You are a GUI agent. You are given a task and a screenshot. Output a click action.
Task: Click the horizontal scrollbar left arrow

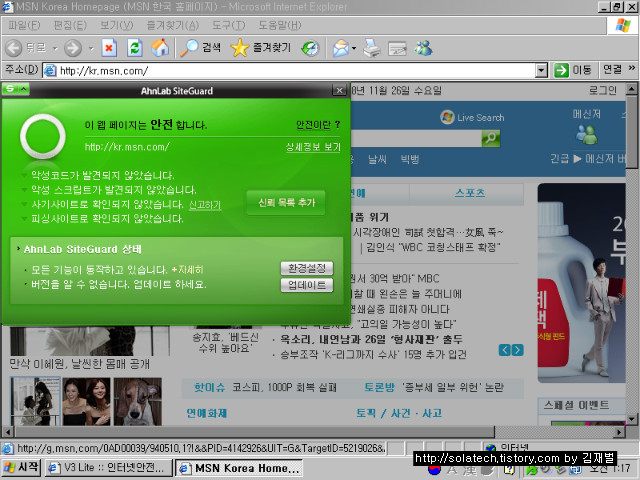click(8, 431)
